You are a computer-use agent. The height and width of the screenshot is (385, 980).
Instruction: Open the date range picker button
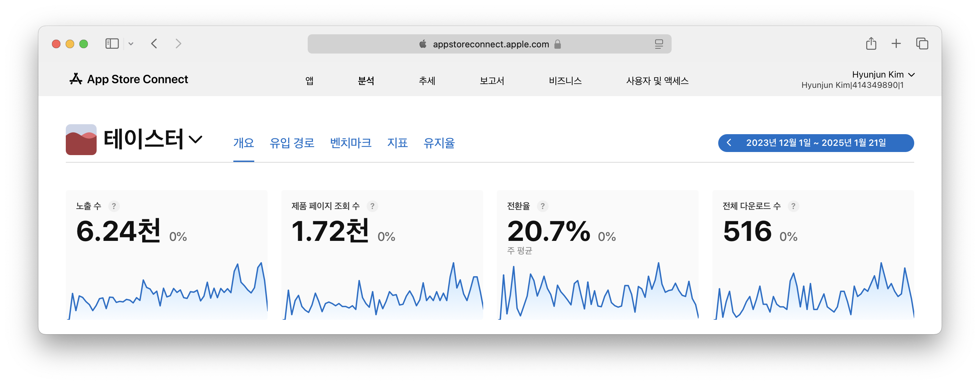[x=816, y=143]
